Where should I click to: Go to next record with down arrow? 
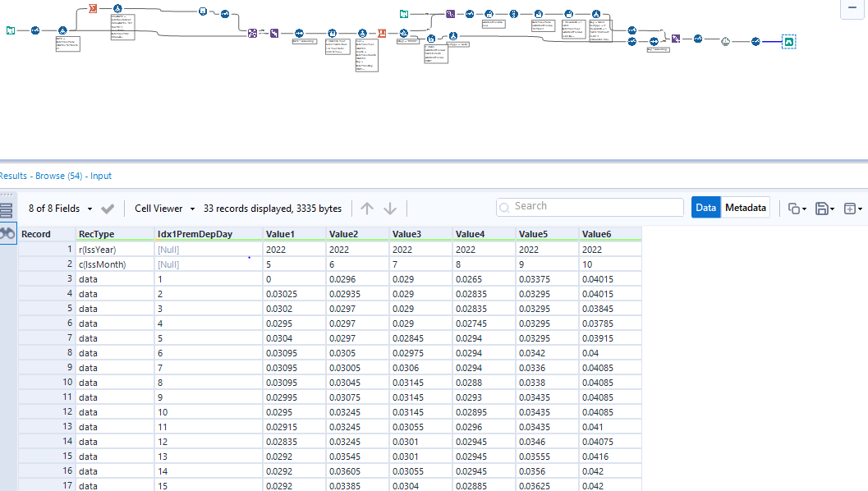[390, 209]
